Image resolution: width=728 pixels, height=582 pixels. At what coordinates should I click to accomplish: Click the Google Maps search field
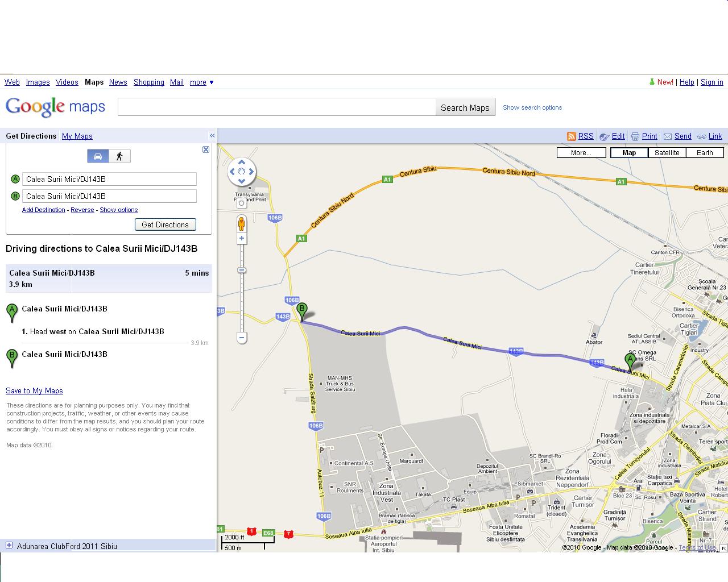[x=276, y=107]
